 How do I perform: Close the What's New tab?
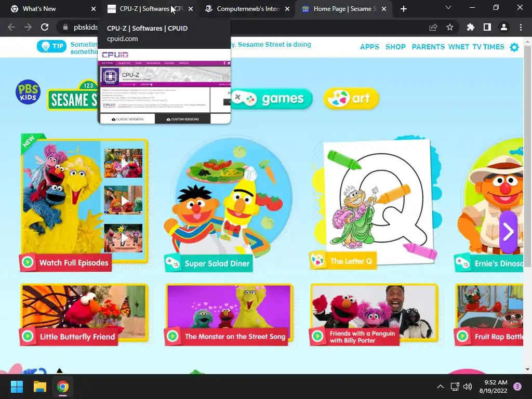94,9
